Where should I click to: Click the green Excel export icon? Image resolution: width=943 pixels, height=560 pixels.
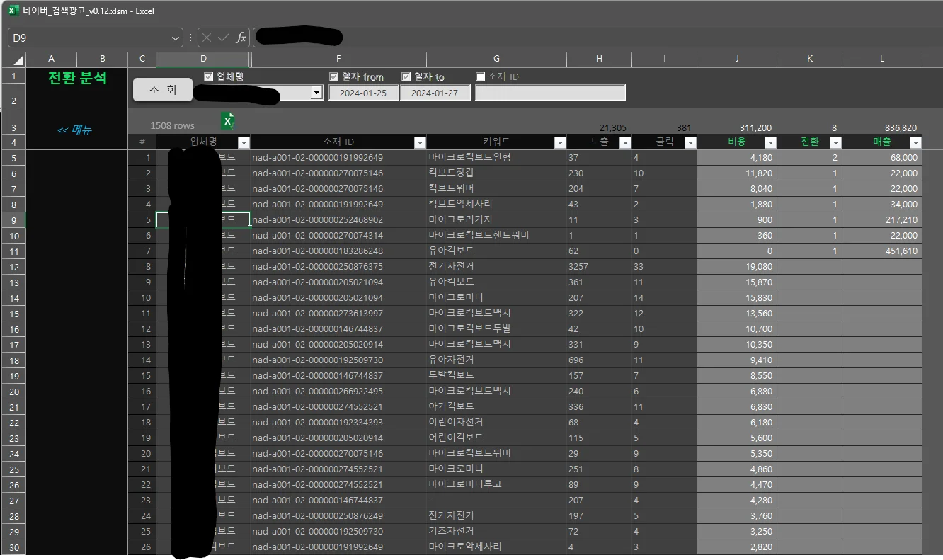228,121
